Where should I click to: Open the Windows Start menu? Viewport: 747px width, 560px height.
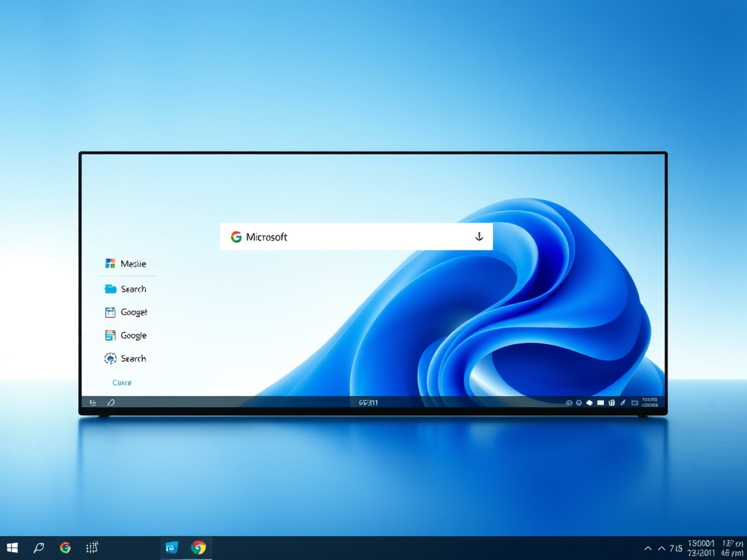pyautogui.click(x=12, y=548)
